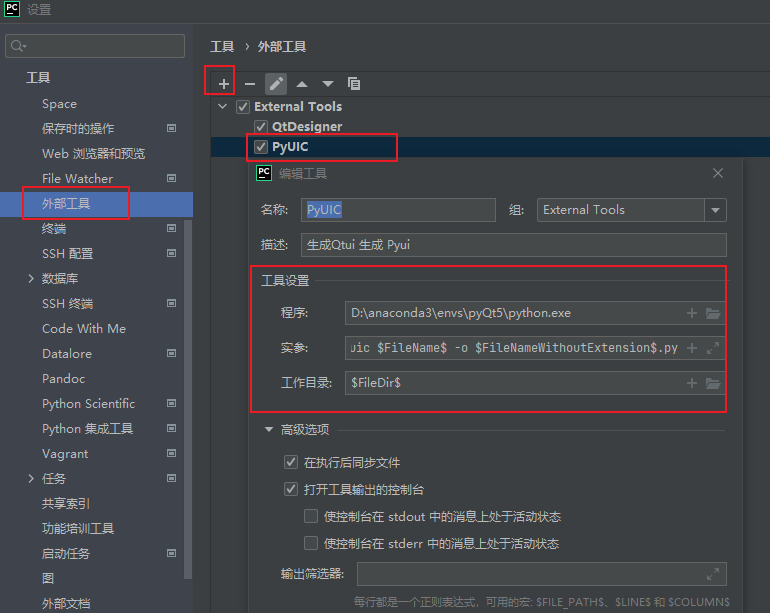
Task: Click the 名称 PyUIC name field
Action: point(398,210)
